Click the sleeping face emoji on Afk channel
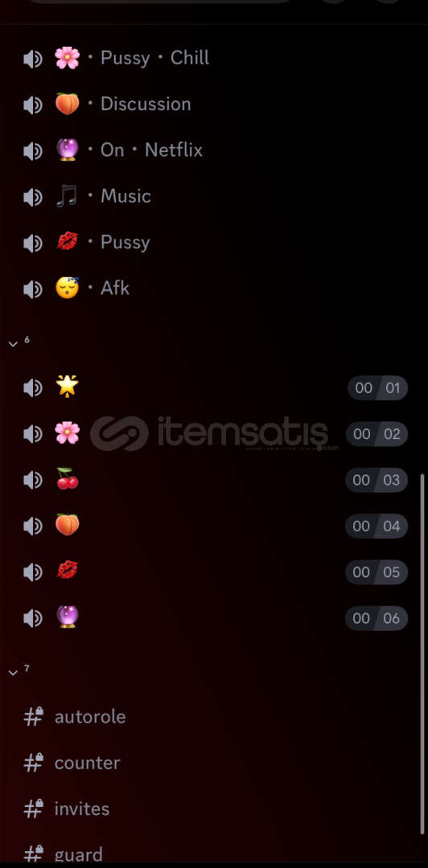Screen dimensions: 428x868 (67, 289)
